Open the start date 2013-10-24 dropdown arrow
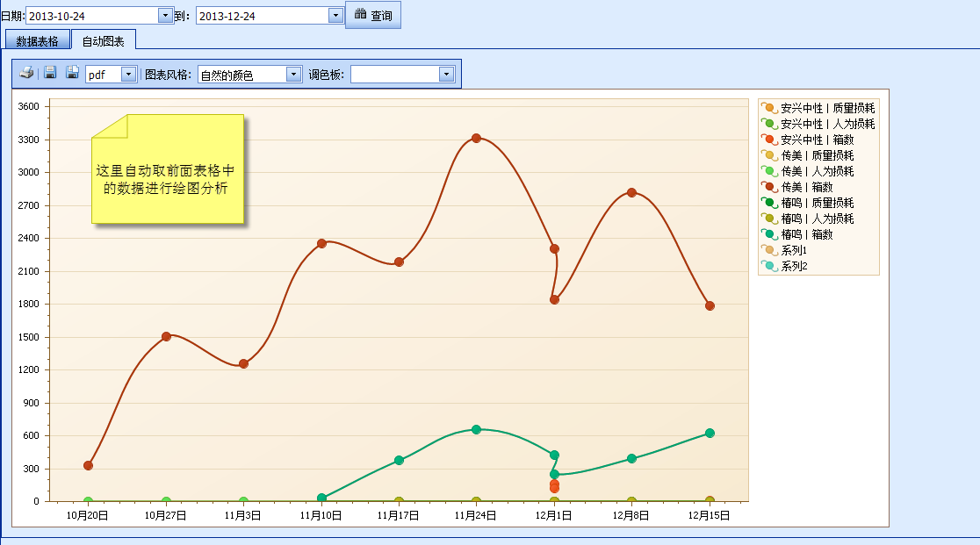The width and height of the screenshot is (980, 545). pyautogui.click(x=165, y=16)
